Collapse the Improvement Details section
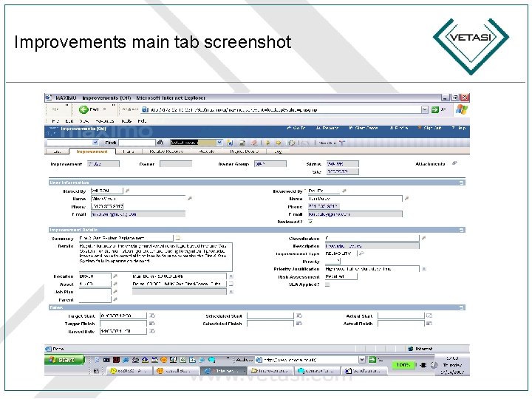This screenshot has width=532, height=399. pos(461,230)
